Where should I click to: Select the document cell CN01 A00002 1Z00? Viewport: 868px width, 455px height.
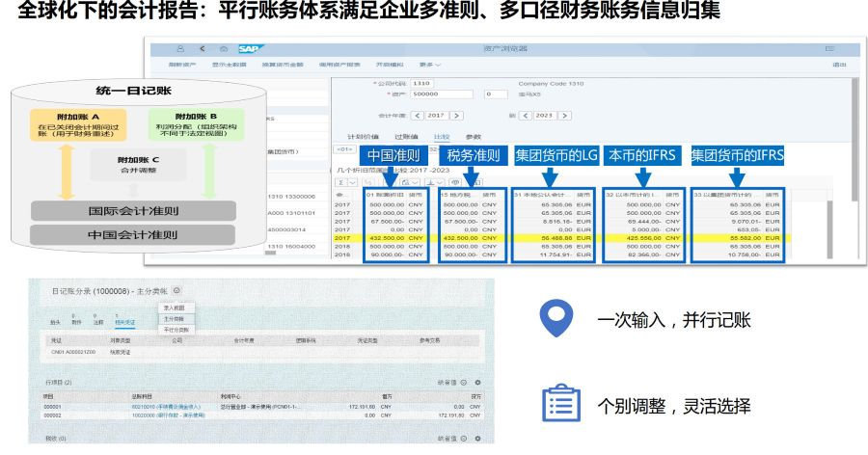coord(73,352)
